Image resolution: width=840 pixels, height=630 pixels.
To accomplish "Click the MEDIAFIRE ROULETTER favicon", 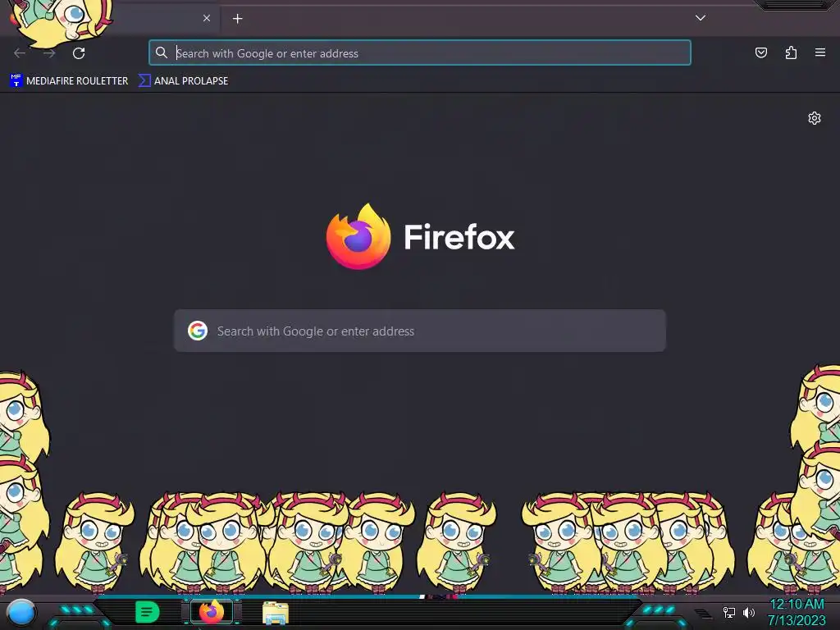I will point(16,80).
